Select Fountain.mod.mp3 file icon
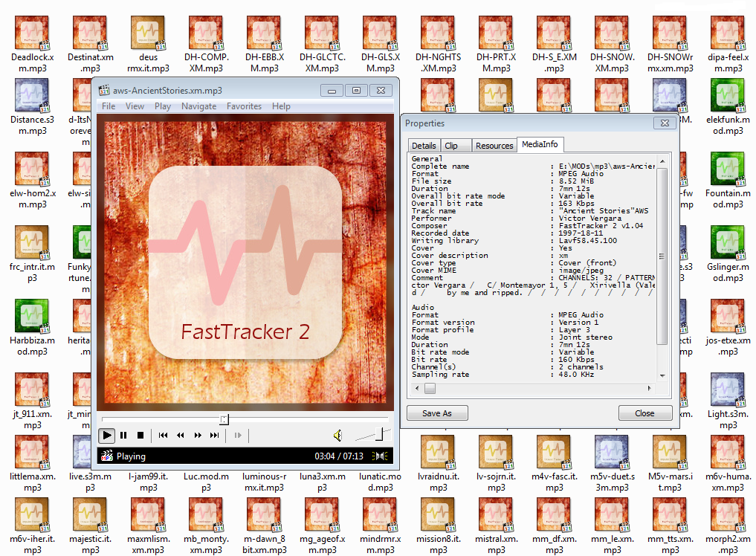 (x=728, y=169)
